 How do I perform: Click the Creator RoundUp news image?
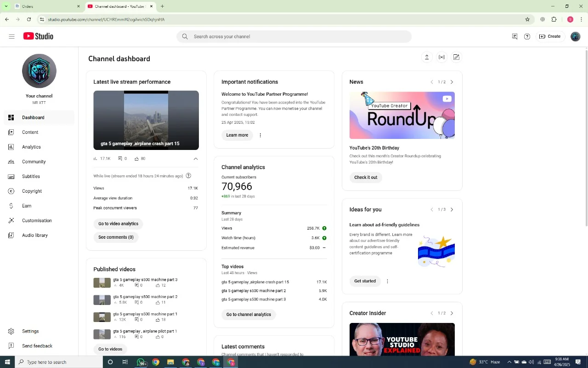402,115
